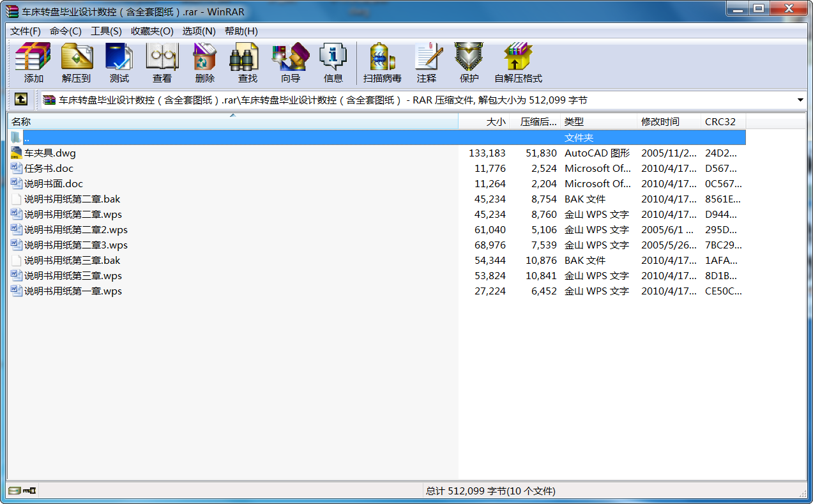Click size value 133,183
The width and height of the screenshot is (813, 504).
point(487,153)
